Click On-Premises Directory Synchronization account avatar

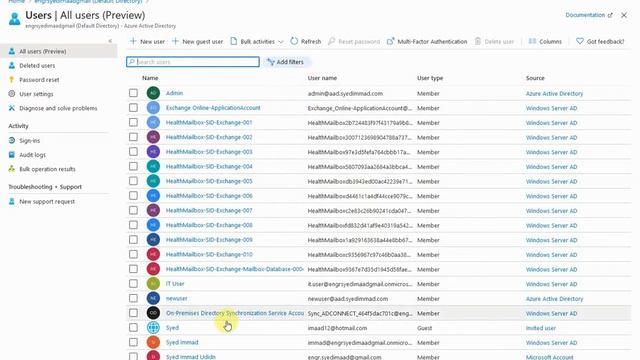point(153,313)
